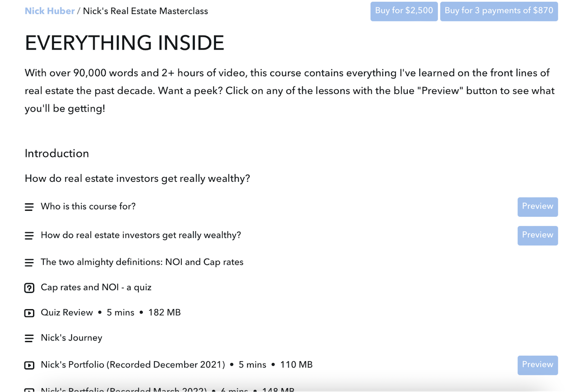The width and height of the screenshot is (577, 392).
Task: Click the Buy for $2,500 button
Action: coord(404,11)
